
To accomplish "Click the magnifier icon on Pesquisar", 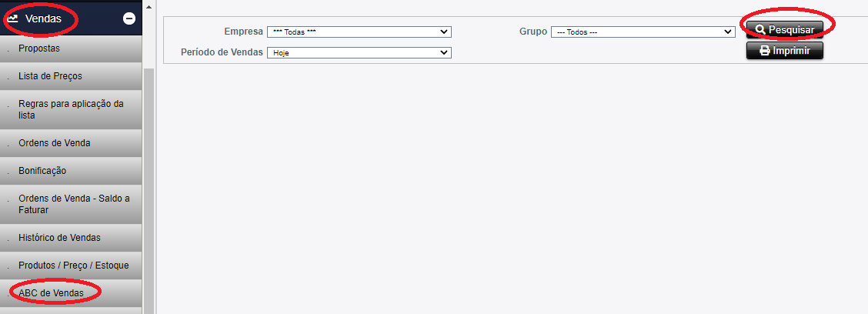I will coord(760,29).
